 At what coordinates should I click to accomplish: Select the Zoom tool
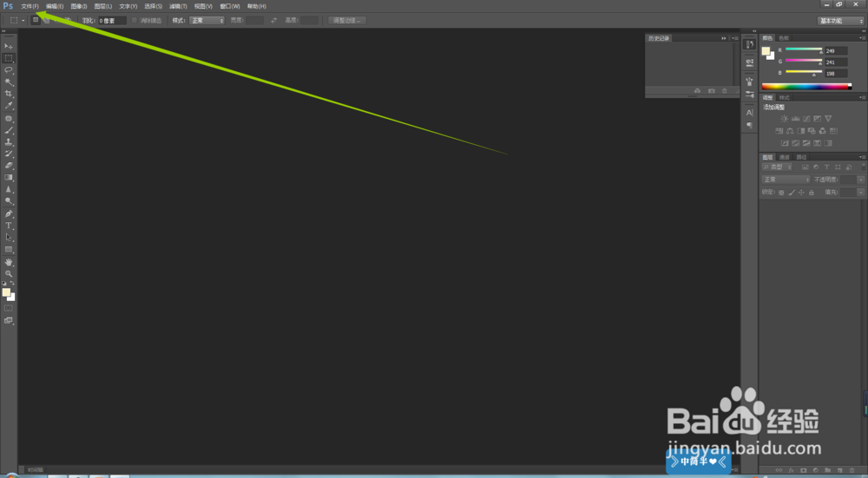click(x=9, y=274)
